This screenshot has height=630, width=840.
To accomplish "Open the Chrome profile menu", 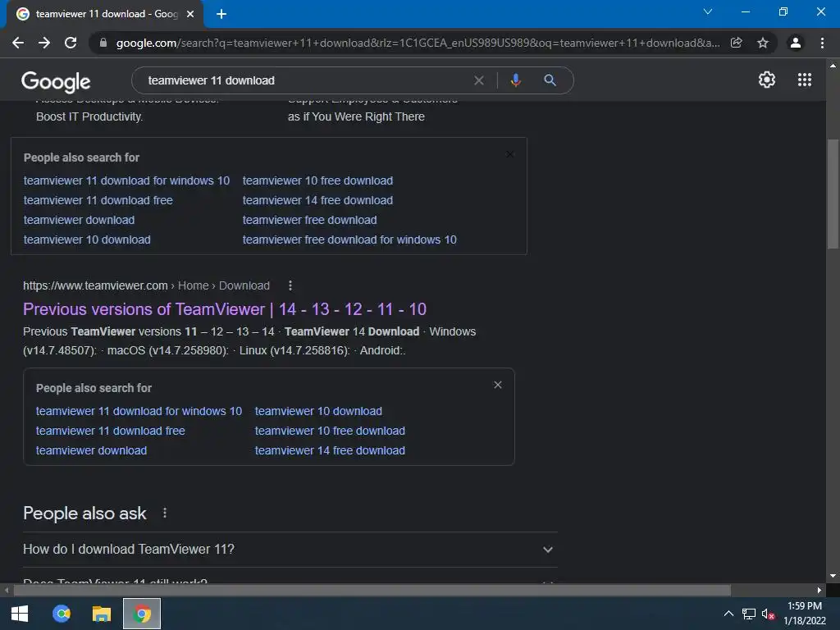I will pyautogui.click(x=796, y=43).
